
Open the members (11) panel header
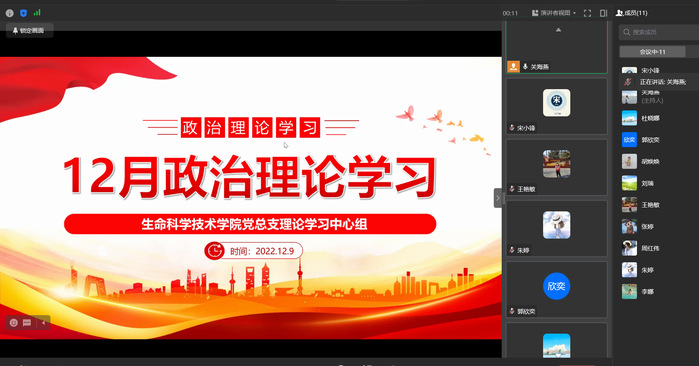click(x=632, y=13)
